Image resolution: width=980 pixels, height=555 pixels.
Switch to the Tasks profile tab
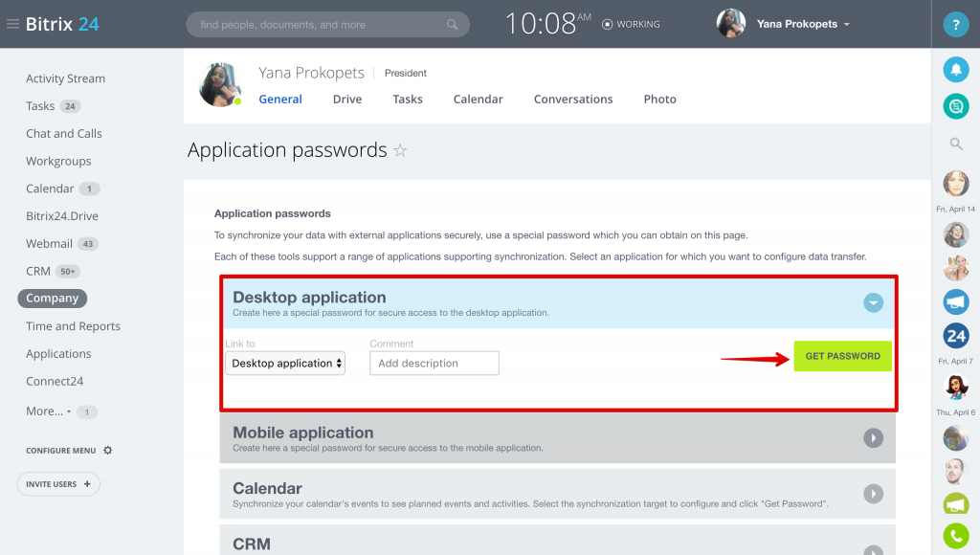(x=408, y=100)
